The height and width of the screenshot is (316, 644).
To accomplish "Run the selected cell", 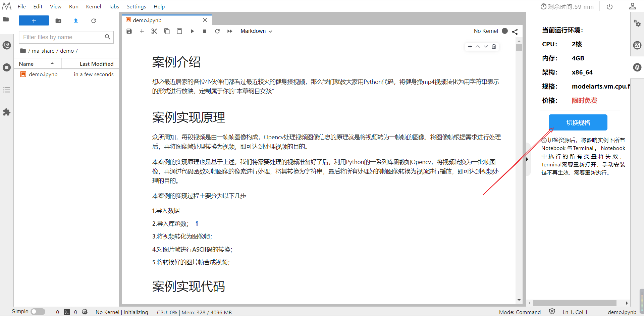I will pos(192,31).
